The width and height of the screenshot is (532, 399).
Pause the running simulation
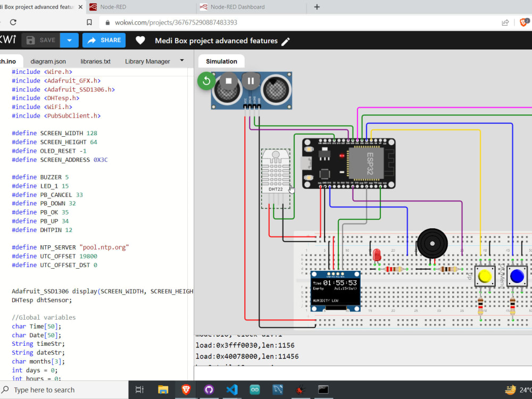point(250,81)
